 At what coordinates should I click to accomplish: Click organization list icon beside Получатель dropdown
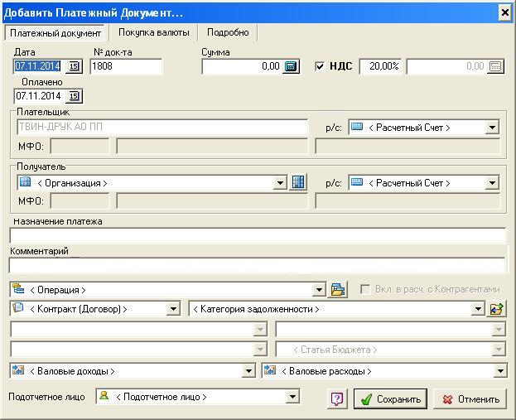pos(298,182)
